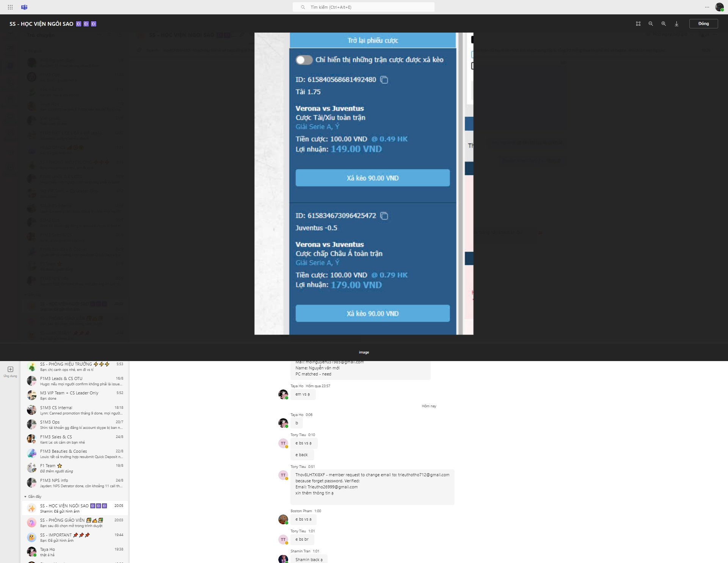Open the F1M3 Beauties & Coolies chat
The width and height of the screenshot is (728, 563).
point(75,454)
